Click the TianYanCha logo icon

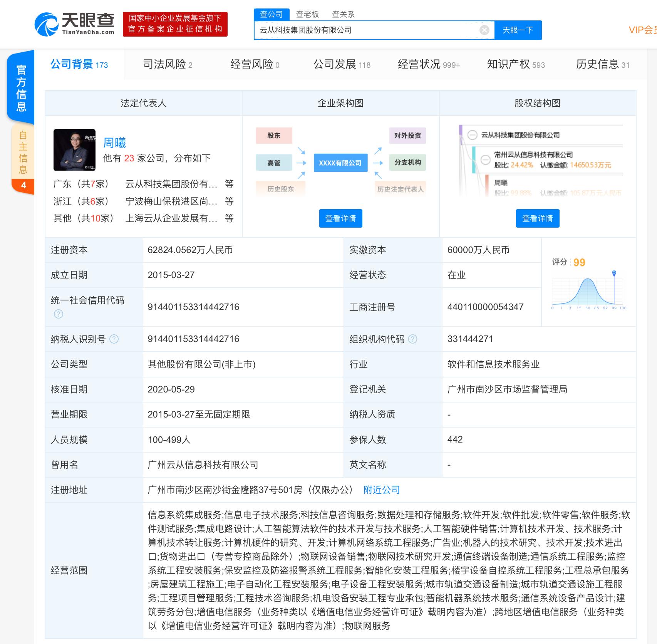46,24
